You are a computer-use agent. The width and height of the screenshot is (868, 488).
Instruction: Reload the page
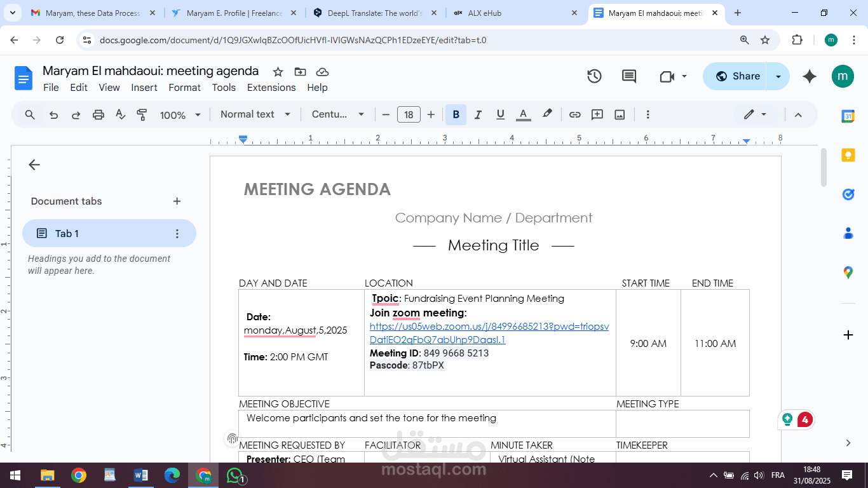coord(60,40)
